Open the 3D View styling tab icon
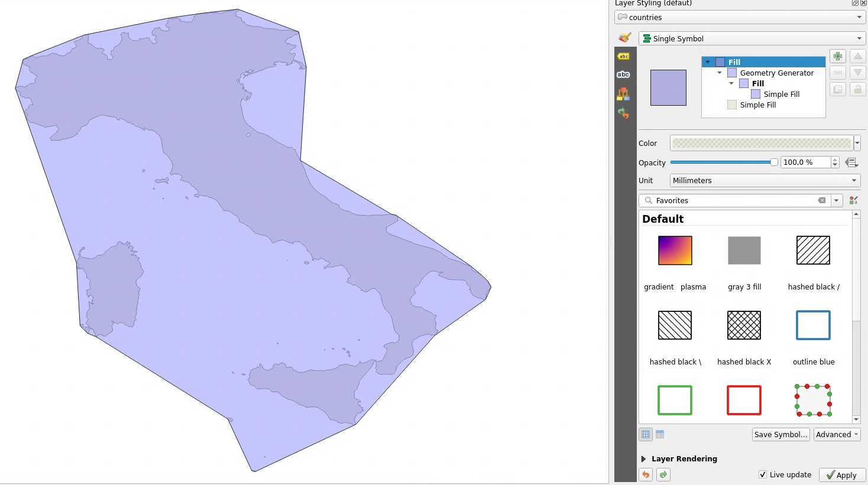Viewport: 868px width, 485px height. [623, 94]
